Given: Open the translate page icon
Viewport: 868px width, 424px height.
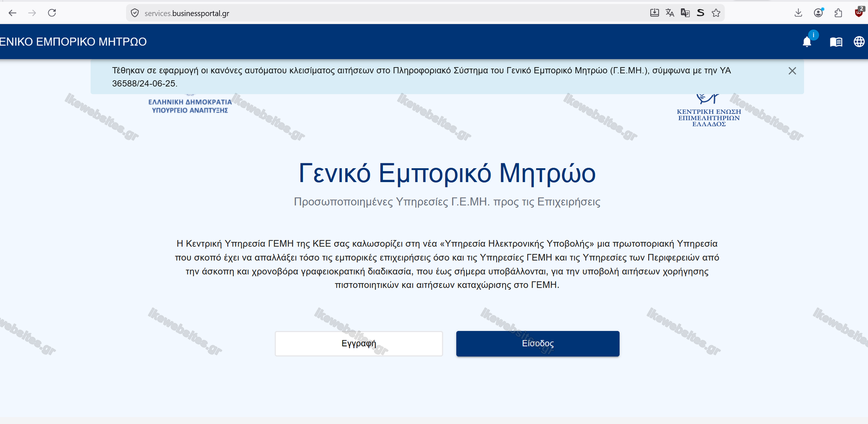Looking at the screenshot, I should (x=670, y=13).
